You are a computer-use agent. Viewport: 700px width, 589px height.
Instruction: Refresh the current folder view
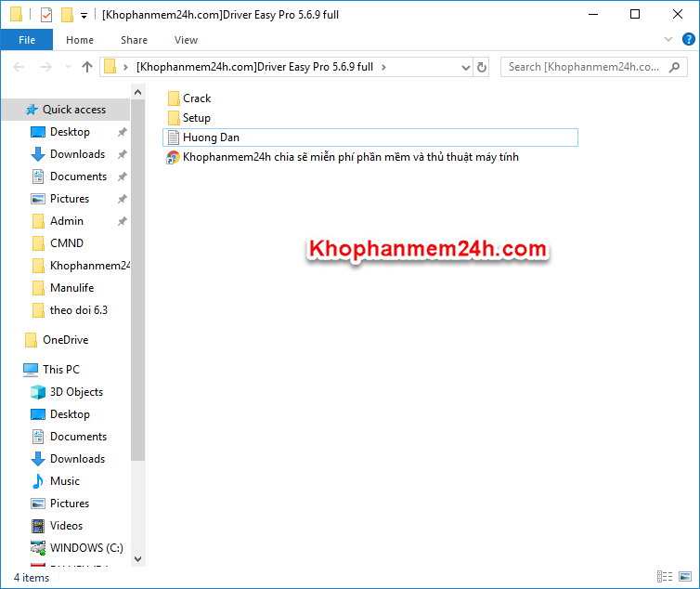pos(482,67)
